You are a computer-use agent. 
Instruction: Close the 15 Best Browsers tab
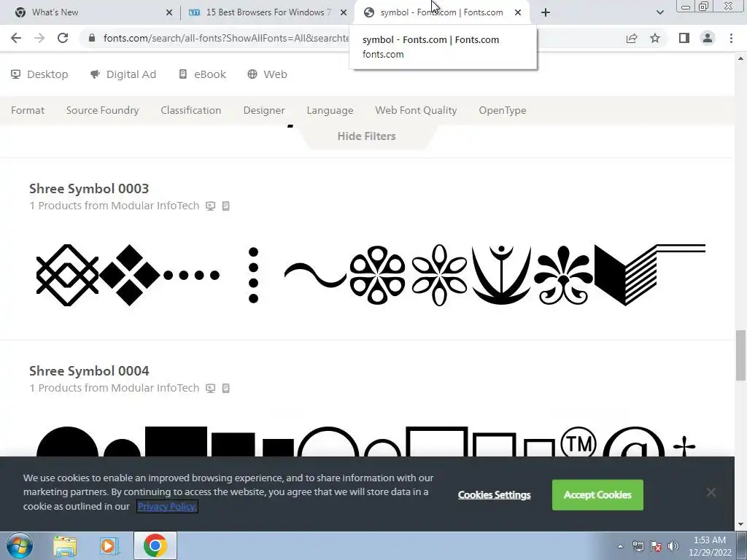pyautogui.click(x=344, y=12)
